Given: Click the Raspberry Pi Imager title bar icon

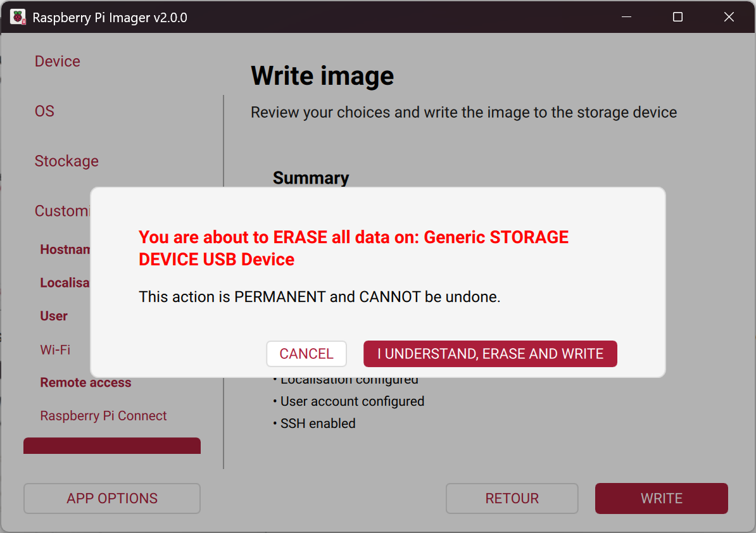Looking at the screenshot, I should 18,17.
